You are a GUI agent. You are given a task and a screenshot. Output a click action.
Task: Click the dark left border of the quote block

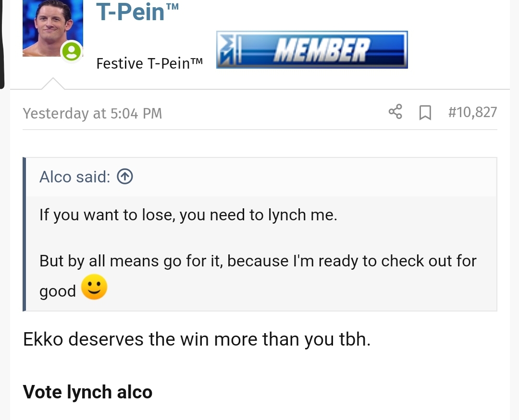point(25,234)
